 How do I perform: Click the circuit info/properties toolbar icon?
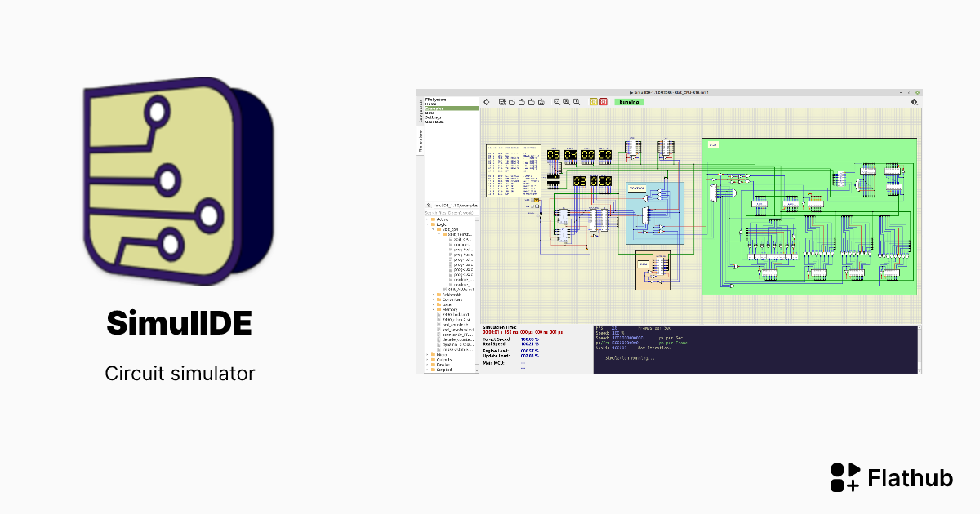point(503,100)
